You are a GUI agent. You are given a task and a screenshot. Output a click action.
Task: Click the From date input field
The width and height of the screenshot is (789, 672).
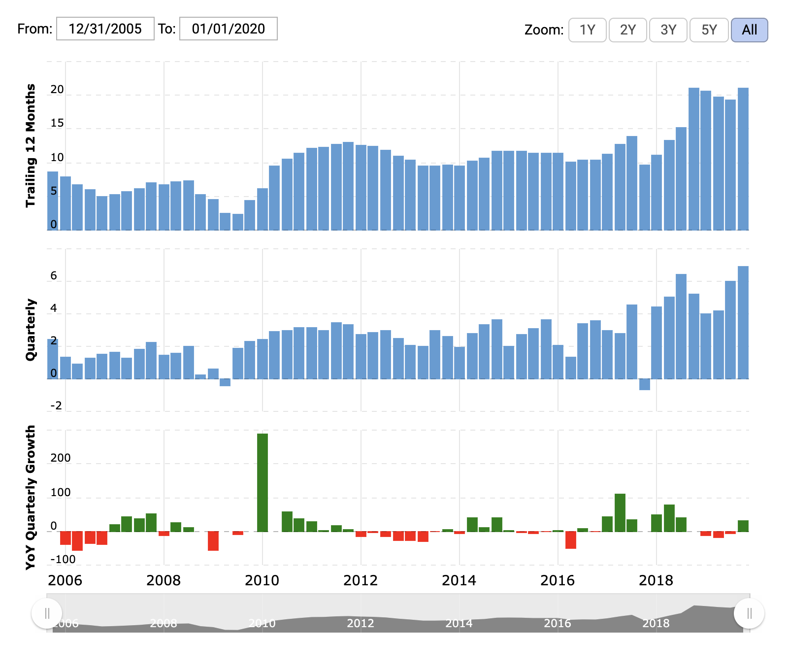click(x=105, y=29)
